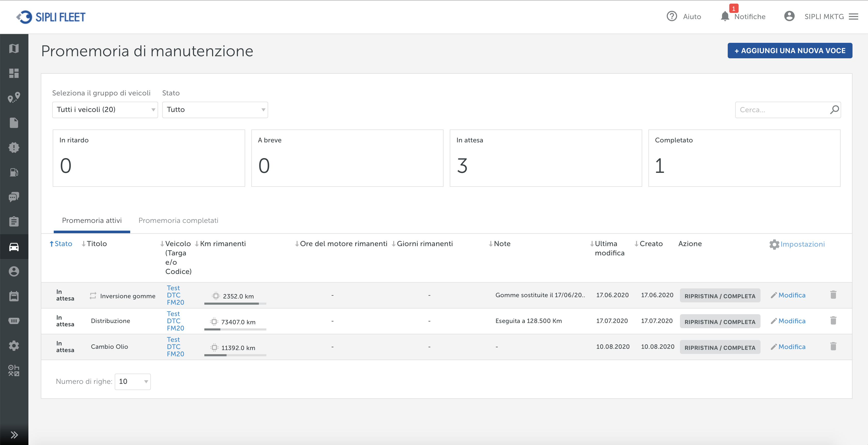Delete the Cambio Olio reminder
868x445 pixels.
tap(833, 346)
